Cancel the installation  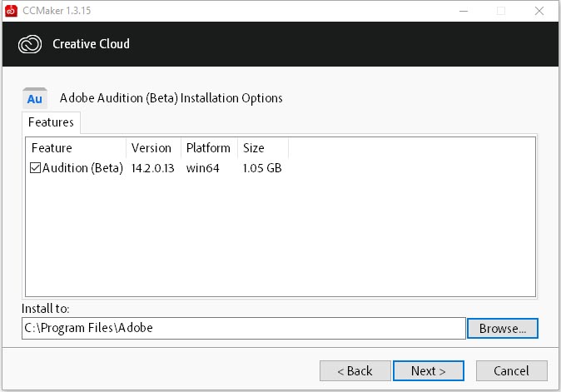pos(511,370)
